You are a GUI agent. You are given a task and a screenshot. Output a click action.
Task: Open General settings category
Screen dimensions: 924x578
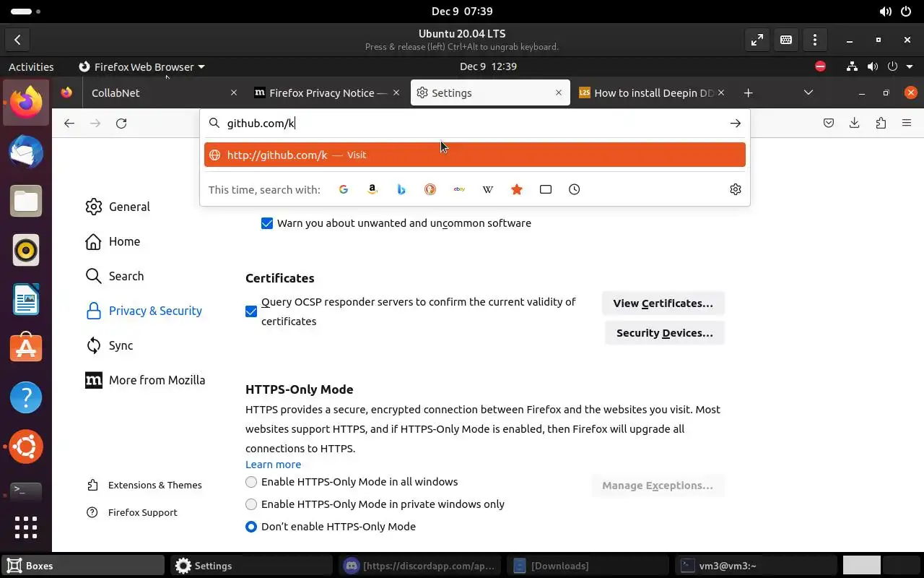click(118, 207)
